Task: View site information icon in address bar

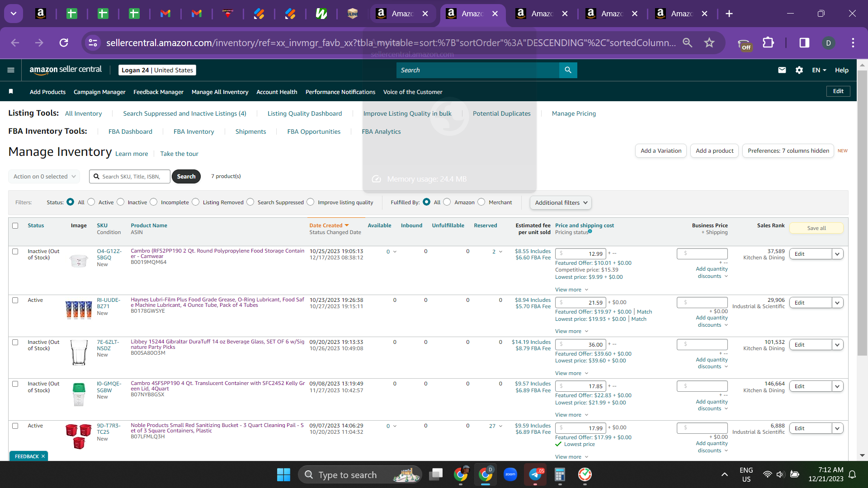Action: [x=93, y=42]
